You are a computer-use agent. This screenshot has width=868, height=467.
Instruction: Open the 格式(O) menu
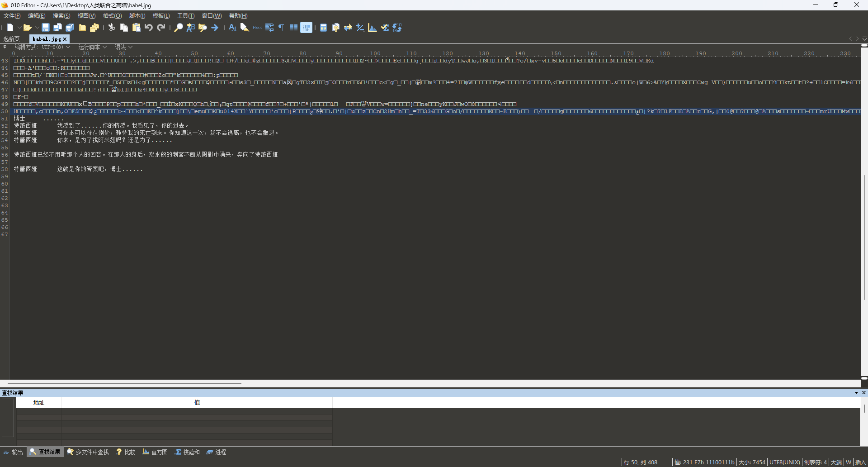(113, 16)
